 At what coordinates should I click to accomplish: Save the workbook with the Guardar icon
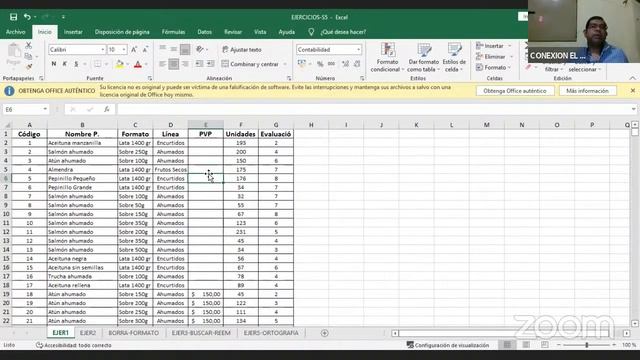(13, 17)
